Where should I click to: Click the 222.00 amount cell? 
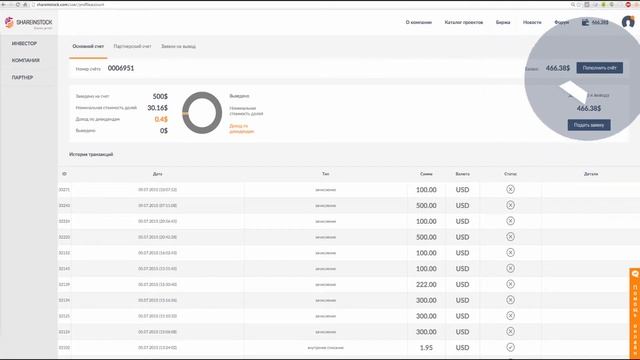(426, 284)
